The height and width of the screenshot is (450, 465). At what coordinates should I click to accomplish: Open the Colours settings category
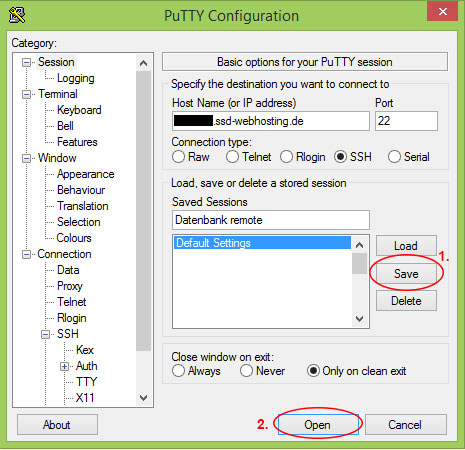coord(74,238)
